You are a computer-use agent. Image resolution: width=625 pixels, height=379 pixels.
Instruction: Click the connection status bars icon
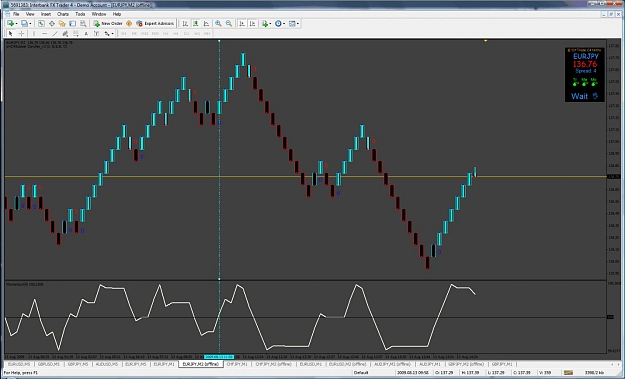tap(568, 373)
